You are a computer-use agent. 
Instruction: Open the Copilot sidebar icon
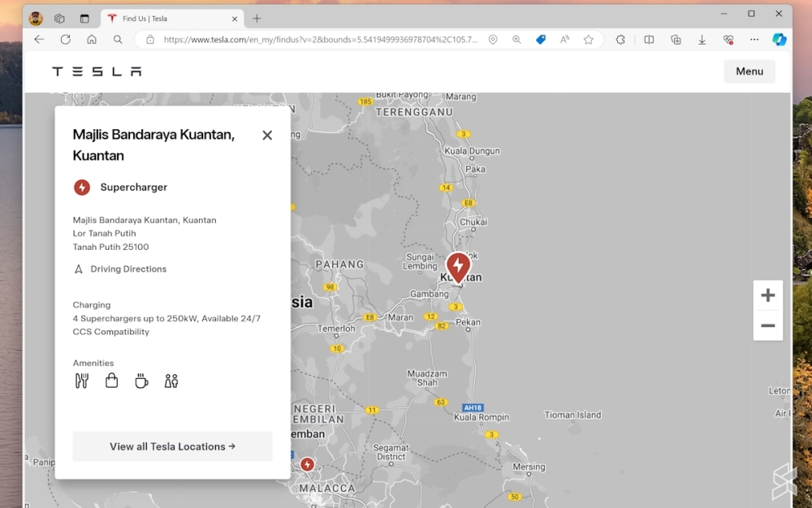[779, 39]
